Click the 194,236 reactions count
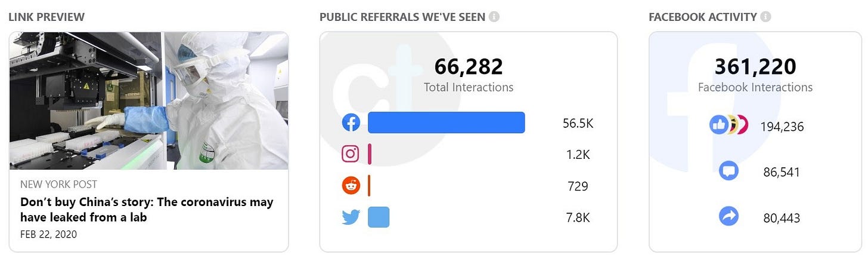This screenshot has height=261, width=868. click(782, 127)
